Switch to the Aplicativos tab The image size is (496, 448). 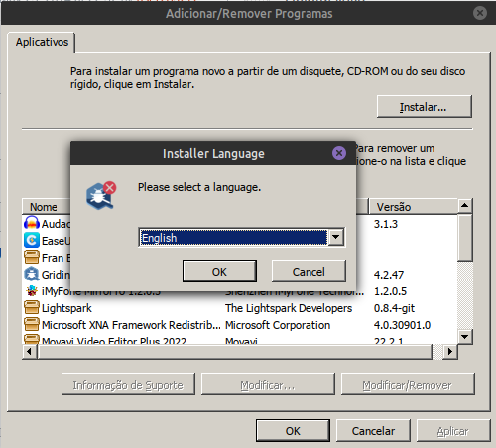42,42
